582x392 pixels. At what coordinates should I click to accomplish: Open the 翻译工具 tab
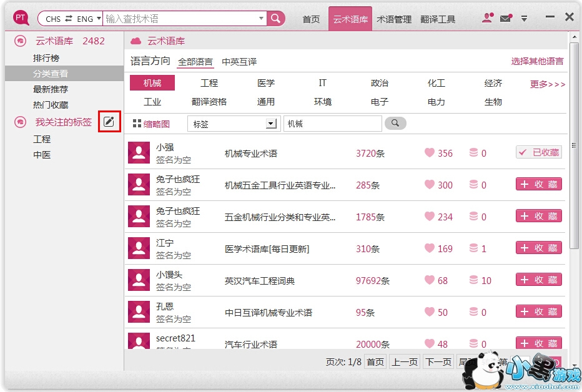(x=438, y=19)
